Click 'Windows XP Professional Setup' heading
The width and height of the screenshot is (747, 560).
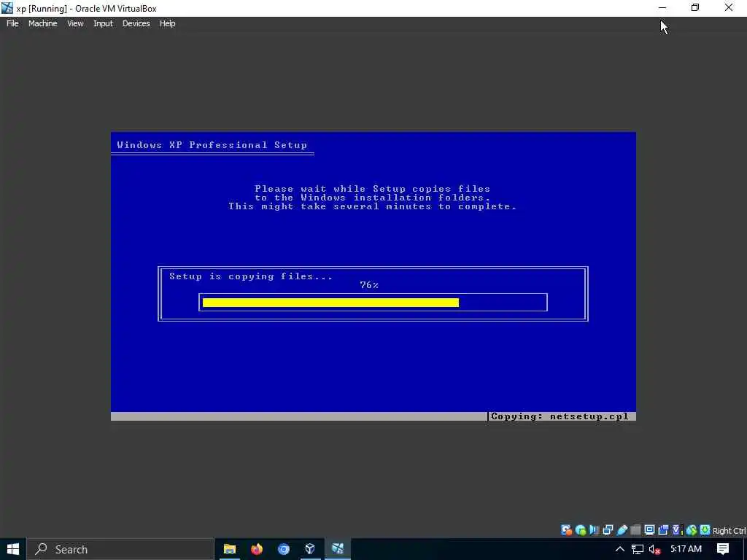click(212, 145)
